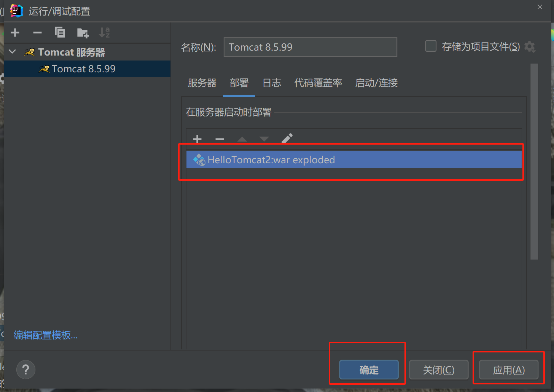Image resolution: width=554 pixels, height=392 pixels.
Task: Click the 关闭(C) button
Action: pyautogui.click(x=439, y=370)
